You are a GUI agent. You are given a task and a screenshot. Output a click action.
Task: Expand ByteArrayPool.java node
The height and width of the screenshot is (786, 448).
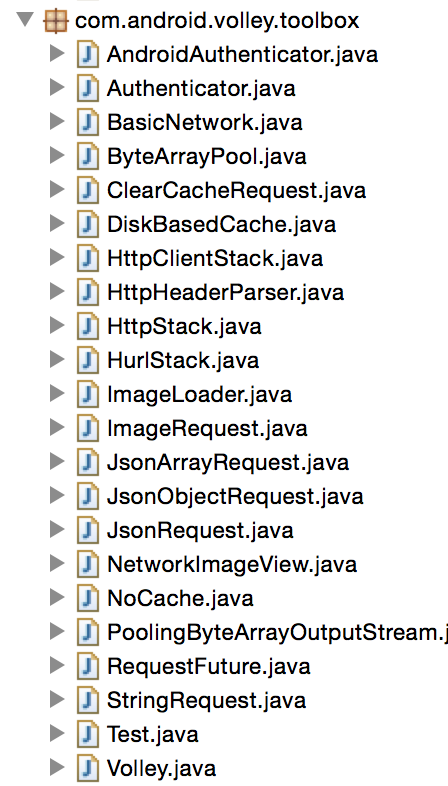[58, 156]
